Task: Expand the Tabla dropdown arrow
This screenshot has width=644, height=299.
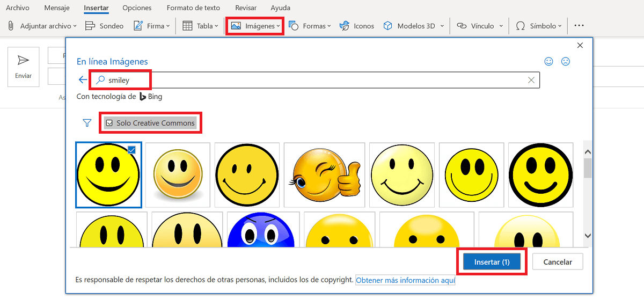Action: tap(216, 26)
